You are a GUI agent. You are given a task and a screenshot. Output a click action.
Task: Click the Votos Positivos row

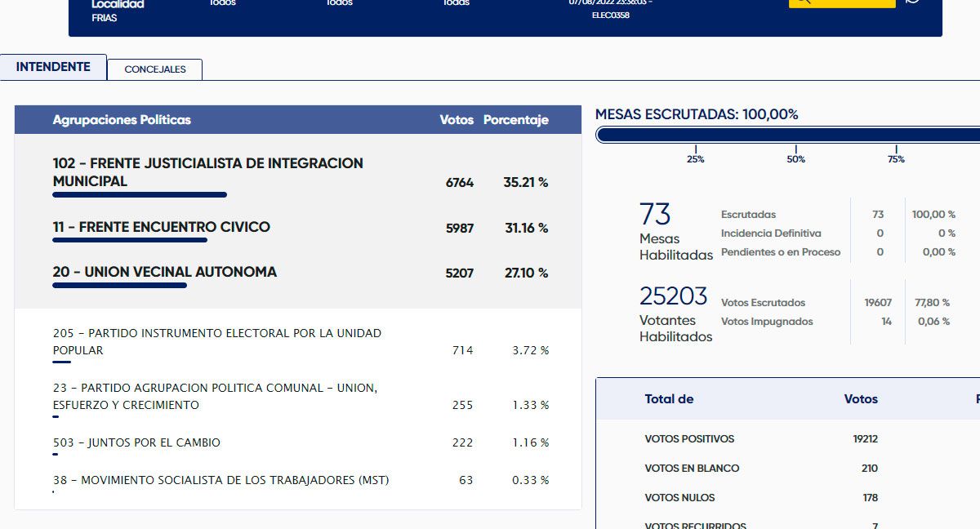tap(689, 439)
